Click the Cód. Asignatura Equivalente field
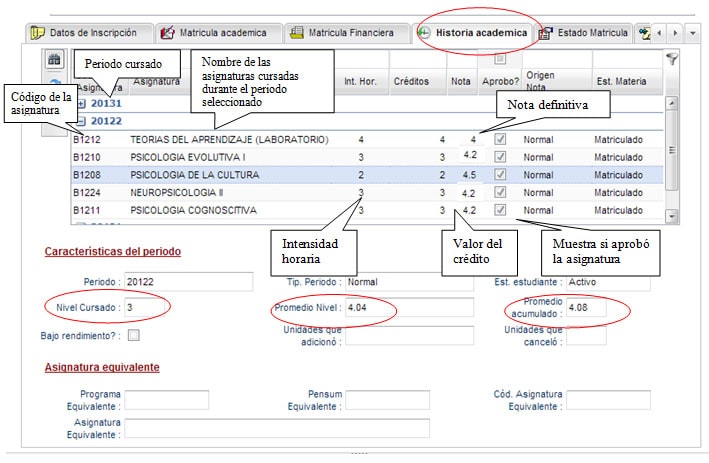Image resolution: width=709 pixels, height=463 pixels. pos(608,400)
